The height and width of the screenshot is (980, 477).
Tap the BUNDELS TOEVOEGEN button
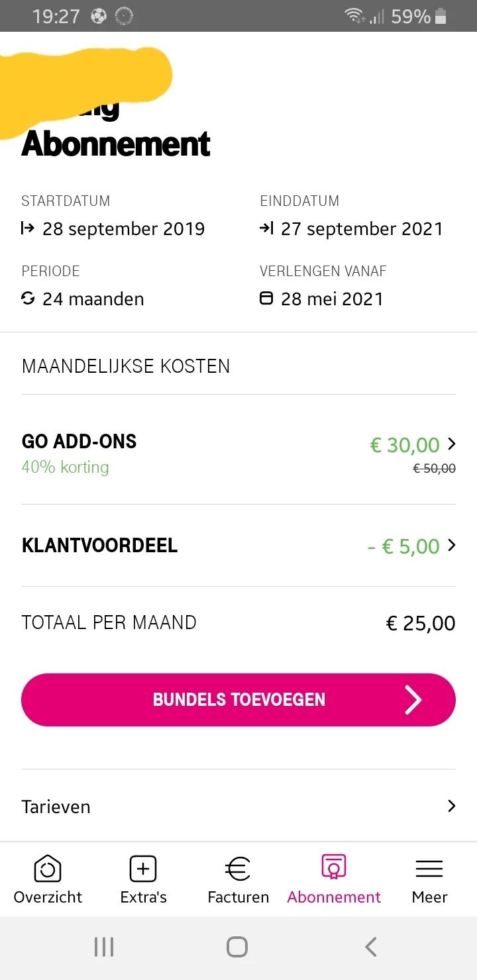[238, 700]
